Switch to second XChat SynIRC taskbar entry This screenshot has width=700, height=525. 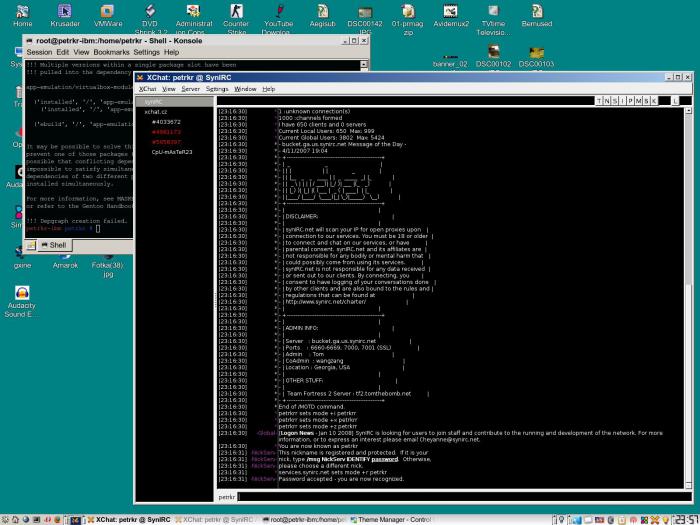214,520
